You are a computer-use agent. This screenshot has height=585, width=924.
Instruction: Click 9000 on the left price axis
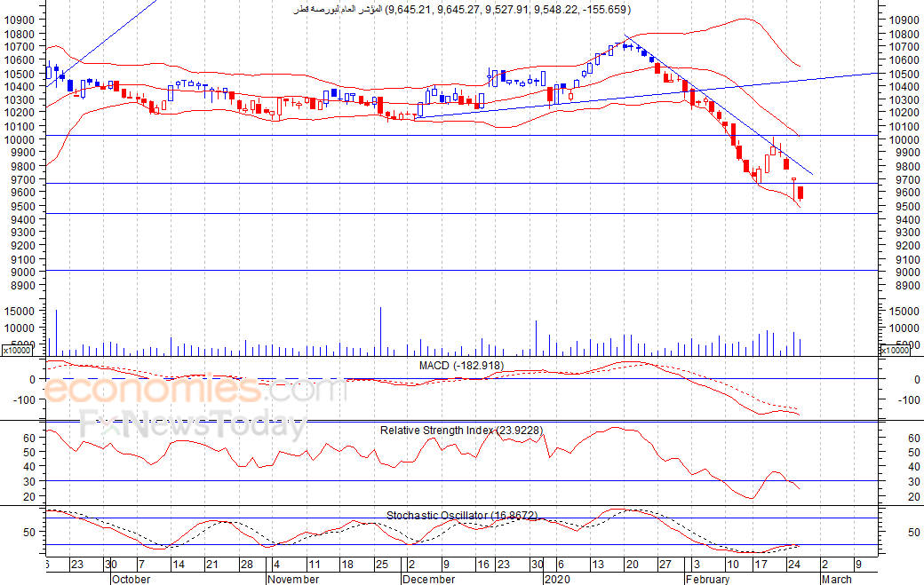coord(23,272)
